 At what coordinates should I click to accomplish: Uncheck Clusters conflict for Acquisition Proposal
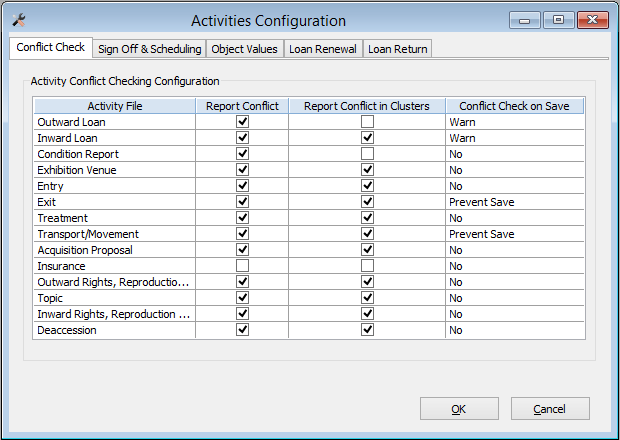(367, 250)
